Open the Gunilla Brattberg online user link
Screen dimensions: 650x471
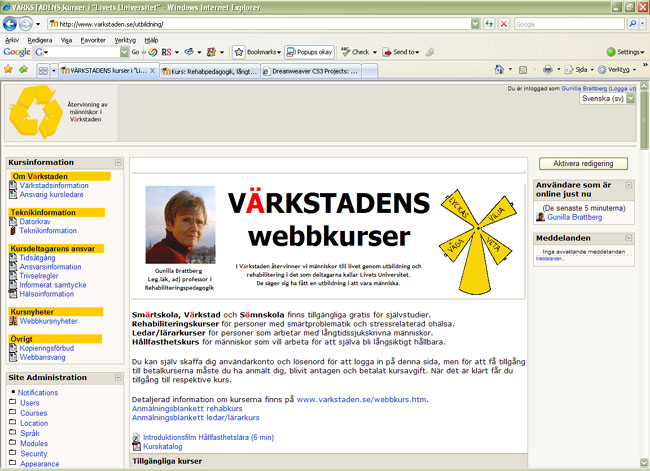pyautogui.click(x=575, y=217)
